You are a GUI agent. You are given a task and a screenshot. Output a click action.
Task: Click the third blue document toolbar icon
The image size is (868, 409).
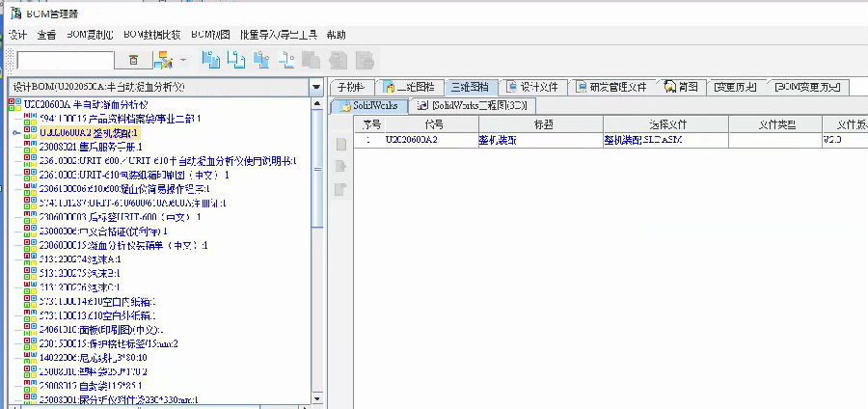click(x=261, y=60)
